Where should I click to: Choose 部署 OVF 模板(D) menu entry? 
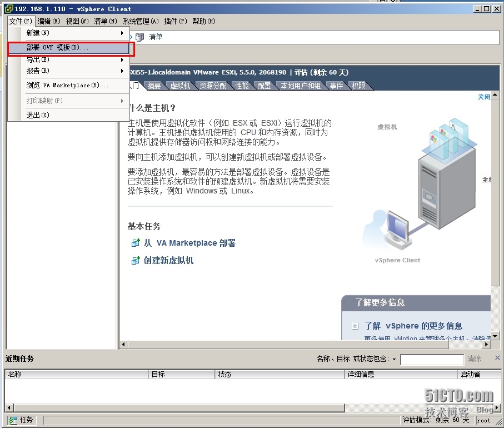(x=68, y=48)
